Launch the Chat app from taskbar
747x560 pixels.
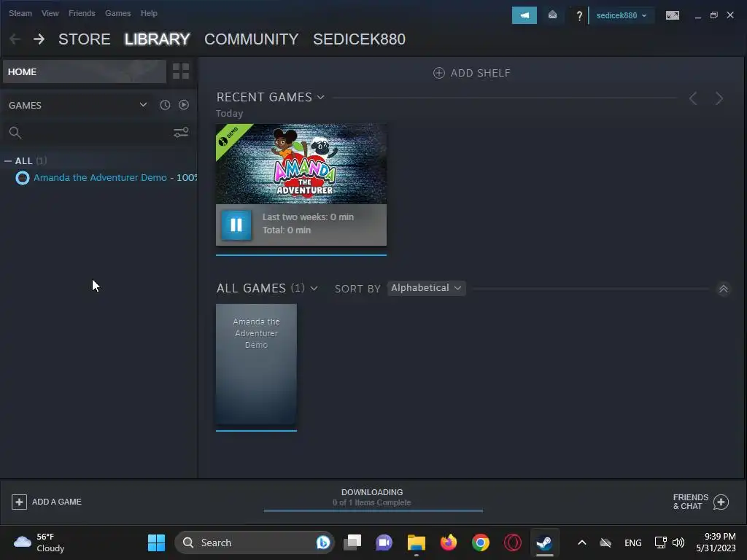tap(384, 542)
